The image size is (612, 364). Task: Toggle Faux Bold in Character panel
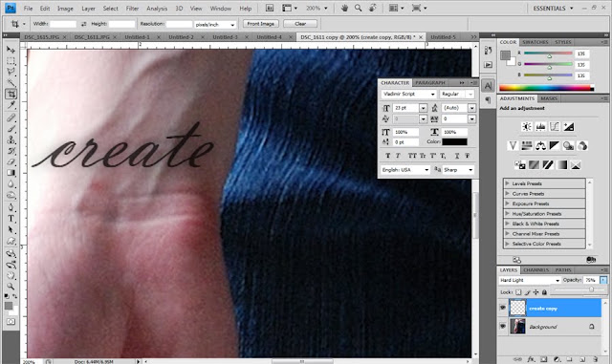tap(387, 156)
